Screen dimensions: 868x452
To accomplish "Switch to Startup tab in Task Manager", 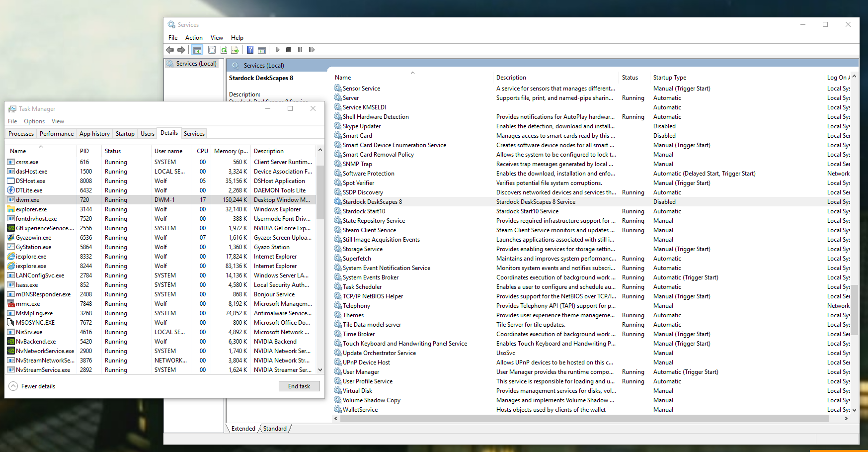I will (125, 134).
